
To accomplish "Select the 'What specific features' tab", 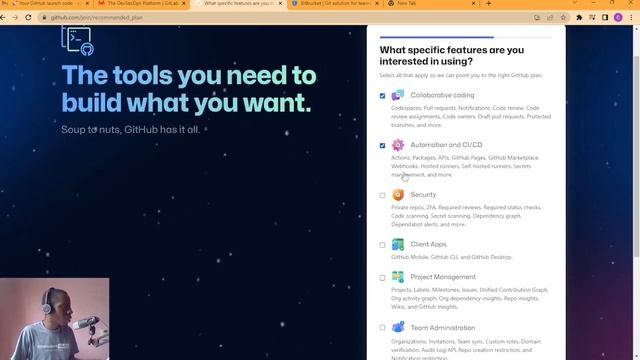I will pos(238,4).
